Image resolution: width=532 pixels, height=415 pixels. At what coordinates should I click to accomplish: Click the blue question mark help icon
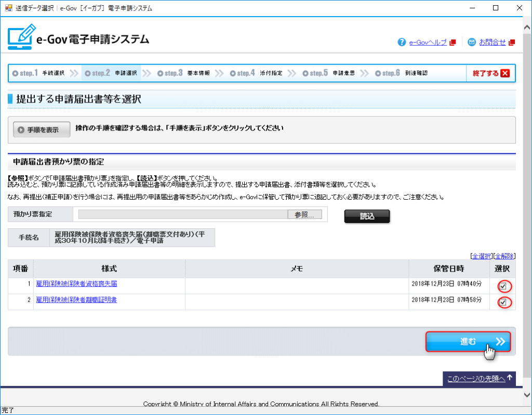(402, 42)
